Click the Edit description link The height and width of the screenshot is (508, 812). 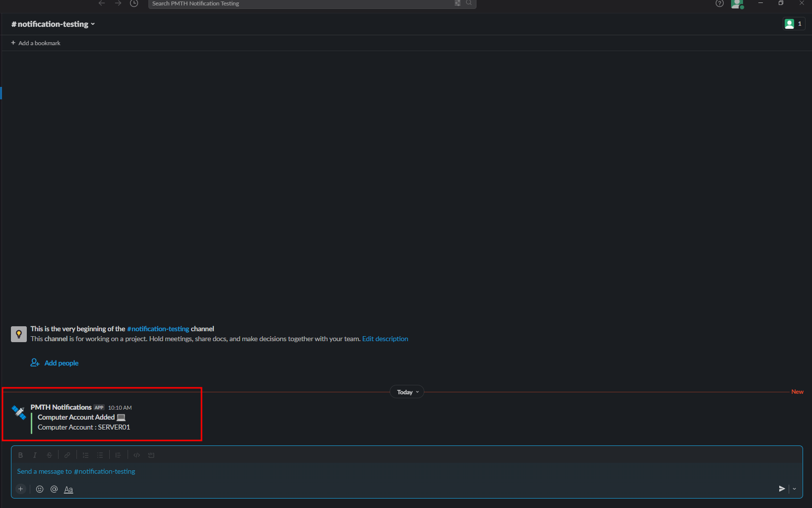click(x=385, y=339)
